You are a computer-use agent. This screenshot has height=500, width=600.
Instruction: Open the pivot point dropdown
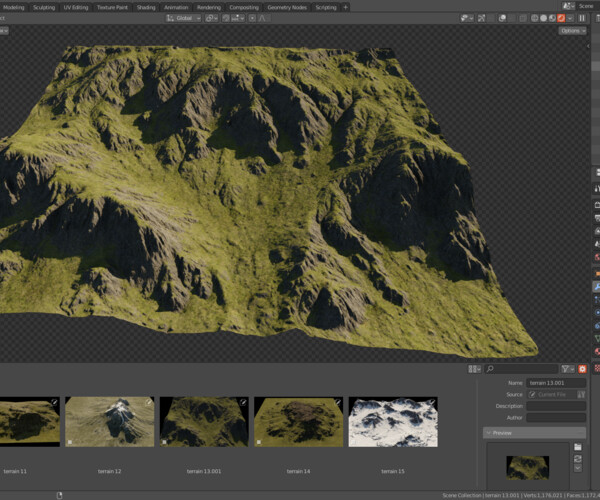(211, 18)
